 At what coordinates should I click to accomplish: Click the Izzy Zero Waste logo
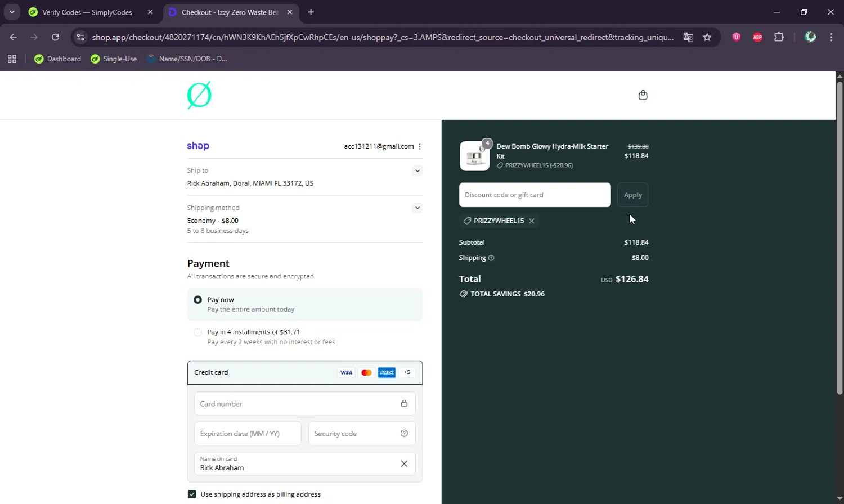(199, 95)
